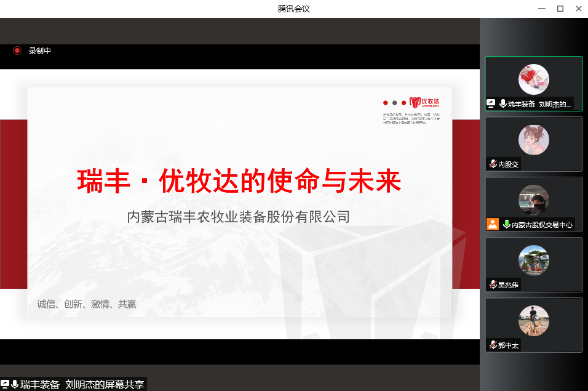The height and width of the screenshot is (391, 588).
Task: Click orange host icon on 内蒙古股权交易中心 tile
Action: (x=493, y=224)
